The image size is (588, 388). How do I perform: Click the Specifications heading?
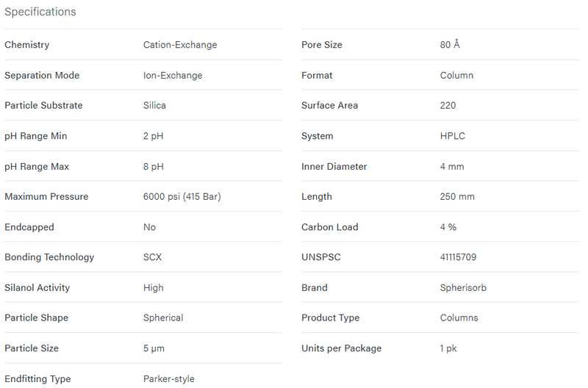[x=40, y=12]
